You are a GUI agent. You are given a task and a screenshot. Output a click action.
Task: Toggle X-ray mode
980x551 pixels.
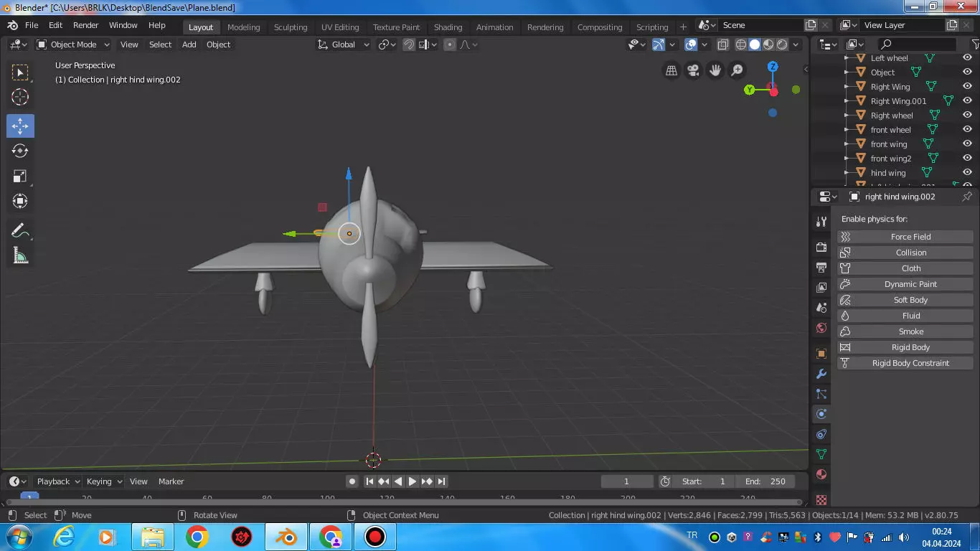pos(723,44)
